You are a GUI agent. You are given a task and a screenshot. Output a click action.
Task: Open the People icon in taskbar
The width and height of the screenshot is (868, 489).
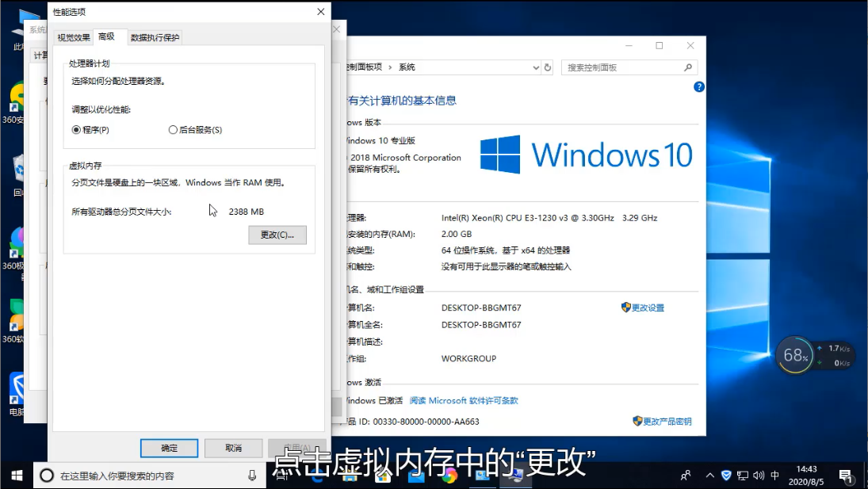686,476
